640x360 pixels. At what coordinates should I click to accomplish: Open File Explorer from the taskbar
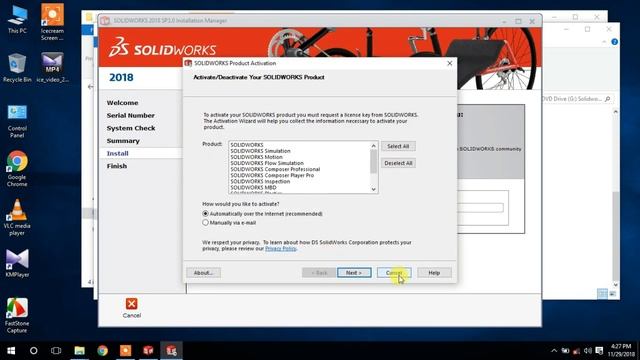click(80, 351)
